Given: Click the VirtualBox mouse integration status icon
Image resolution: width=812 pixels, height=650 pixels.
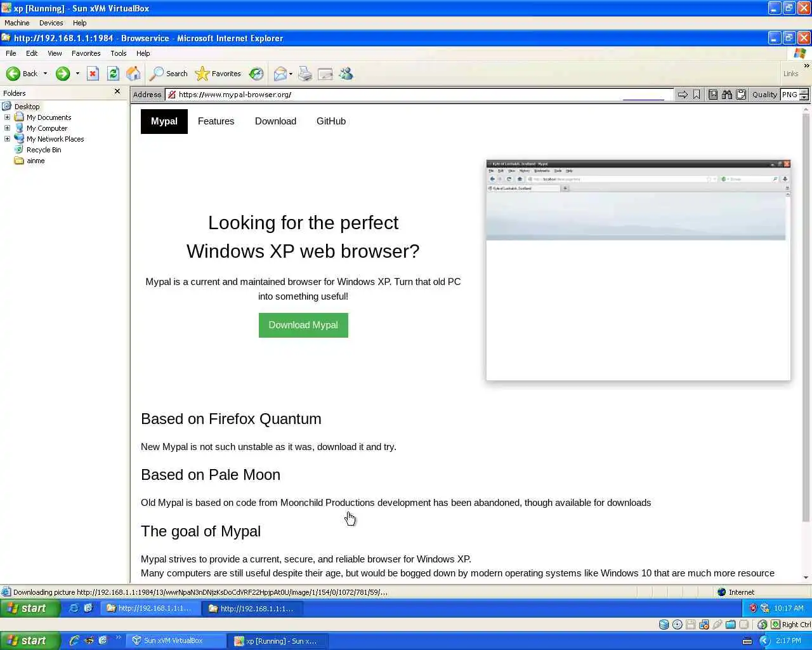Looking at the screenshot, I should click(763, 625).
